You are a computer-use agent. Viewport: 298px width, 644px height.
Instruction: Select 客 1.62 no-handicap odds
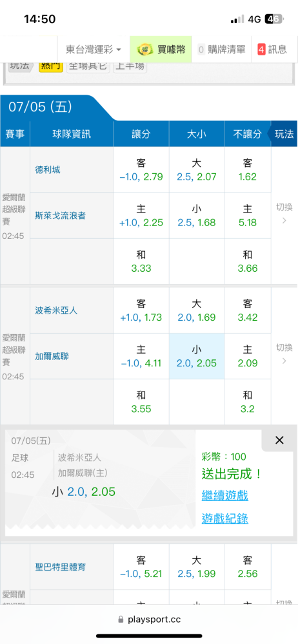pos(248,170)
